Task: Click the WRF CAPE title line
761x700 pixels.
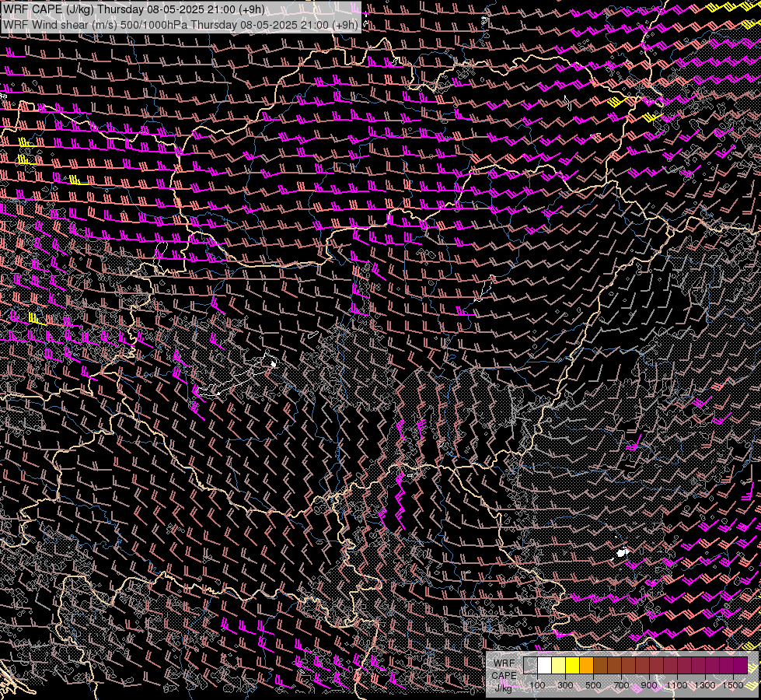Action: tap(134, 9)
